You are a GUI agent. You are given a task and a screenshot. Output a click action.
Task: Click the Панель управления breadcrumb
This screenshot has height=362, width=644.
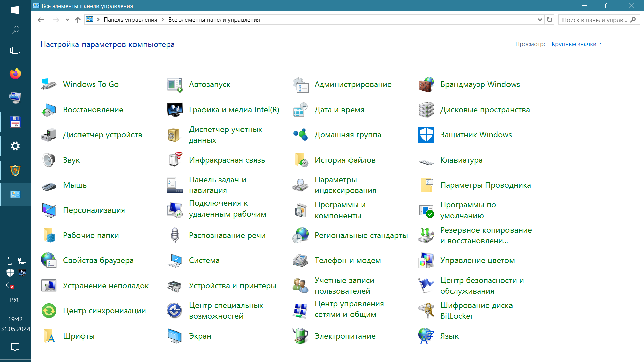(130, 20)
